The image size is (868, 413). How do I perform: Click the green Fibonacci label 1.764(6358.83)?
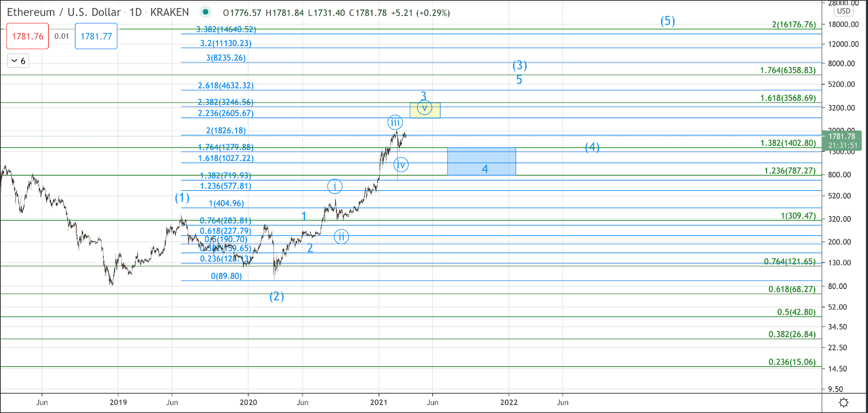(788, 70)
